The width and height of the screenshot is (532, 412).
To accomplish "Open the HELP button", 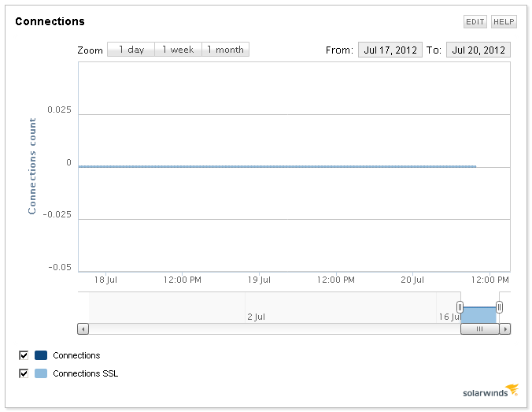I will (x=504, y=22).
